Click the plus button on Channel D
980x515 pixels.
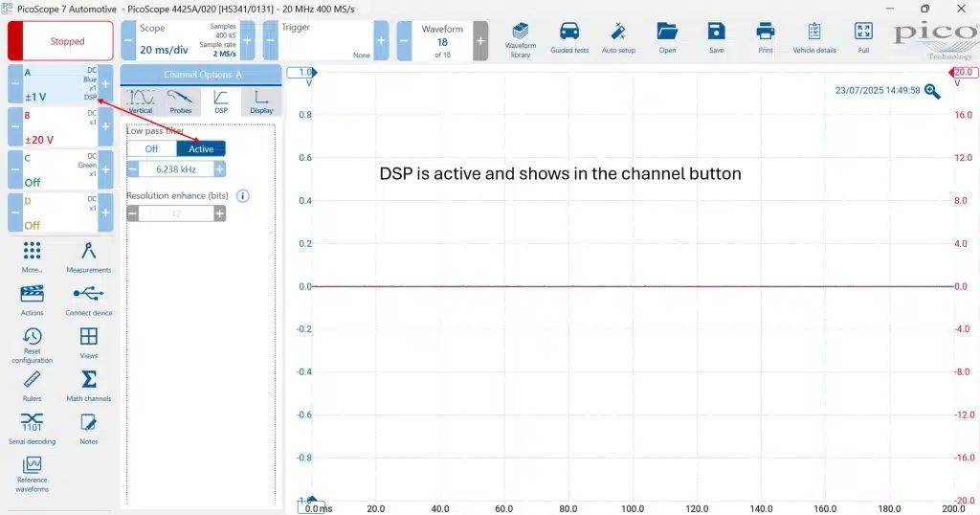(105, 213)
